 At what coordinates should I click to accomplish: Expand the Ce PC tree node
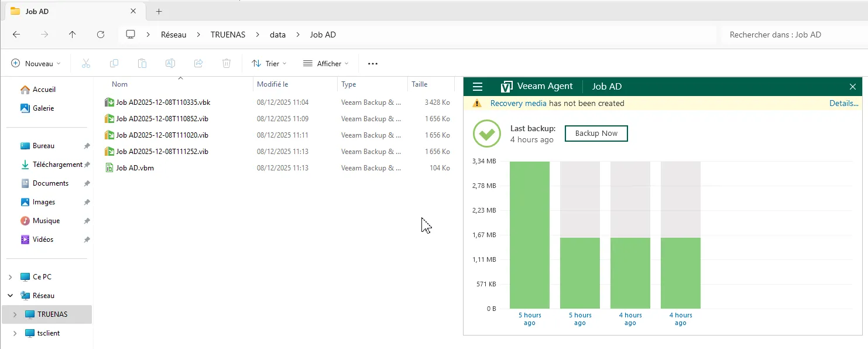tap(11, 277)
